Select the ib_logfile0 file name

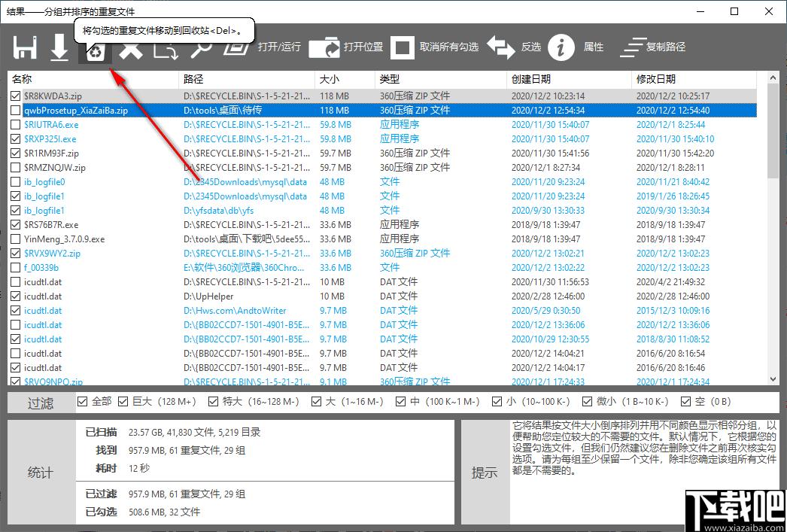click(x=44, y=181)
